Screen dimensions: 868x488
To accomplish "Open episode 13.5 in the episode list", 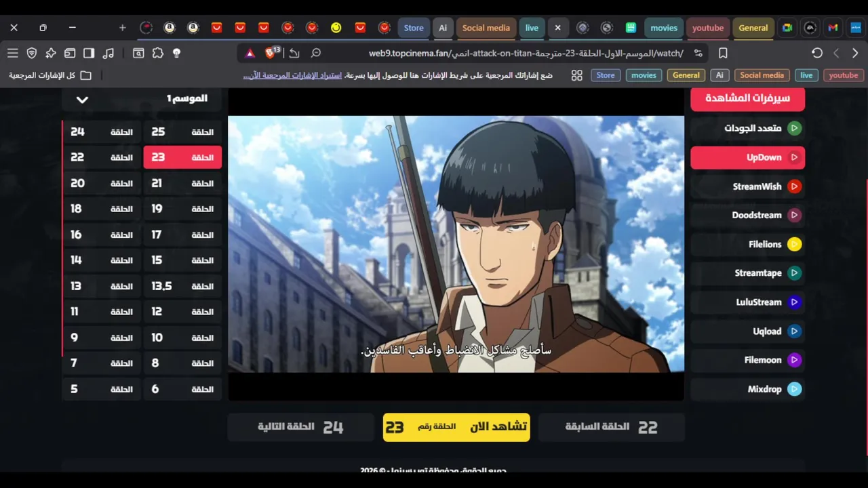I will tap(182, 286).
